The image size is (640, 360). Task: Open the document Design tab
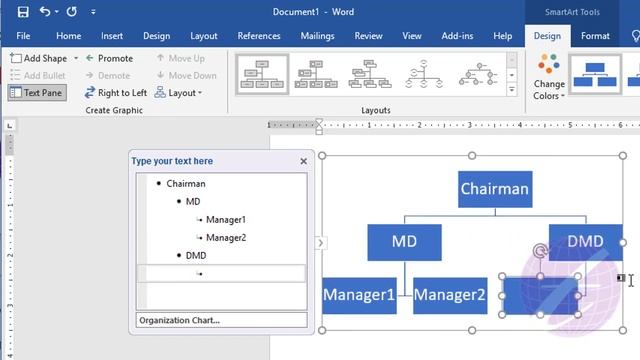pos(156,36)
